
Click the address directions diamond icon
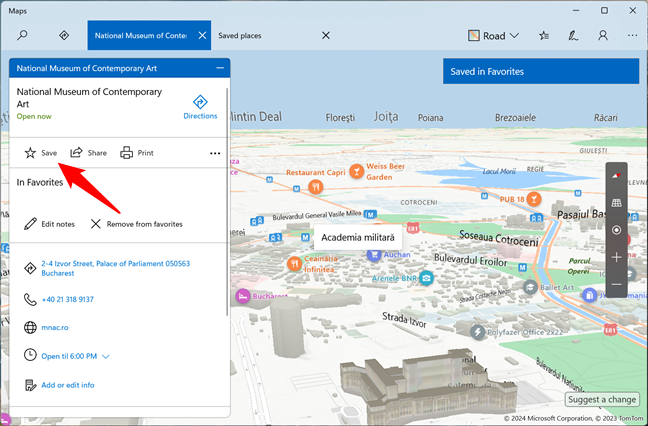coord(30,268)
